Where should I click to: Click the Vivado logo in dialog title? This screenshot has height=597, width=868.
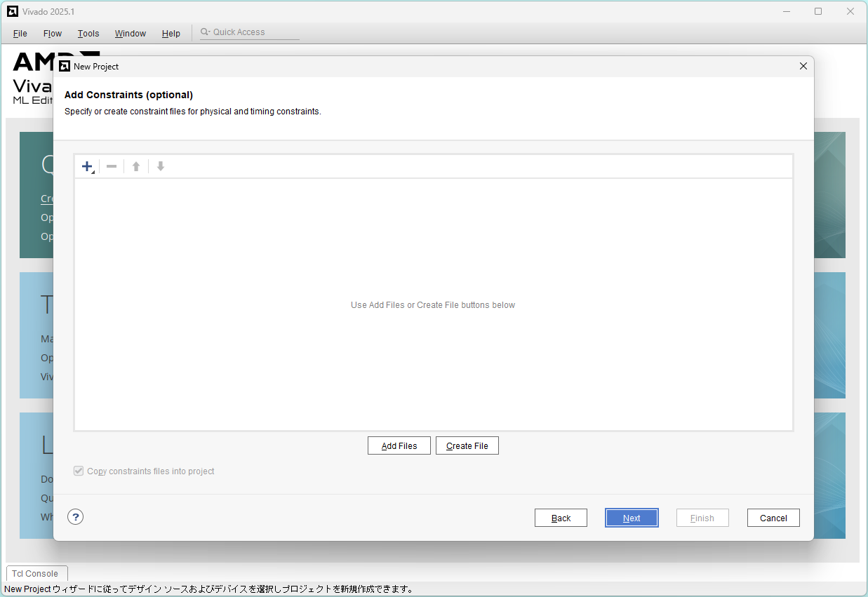pos(65,67)
